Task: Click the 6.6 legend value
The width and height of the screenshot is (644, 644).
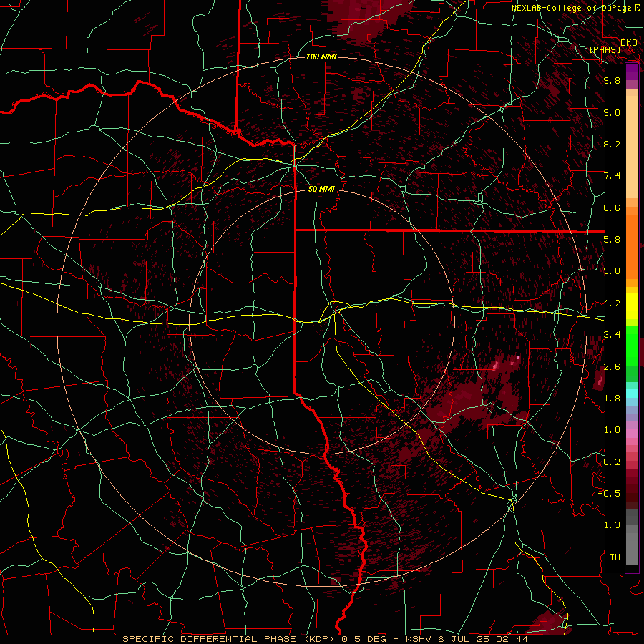Action: click(612, 208)
